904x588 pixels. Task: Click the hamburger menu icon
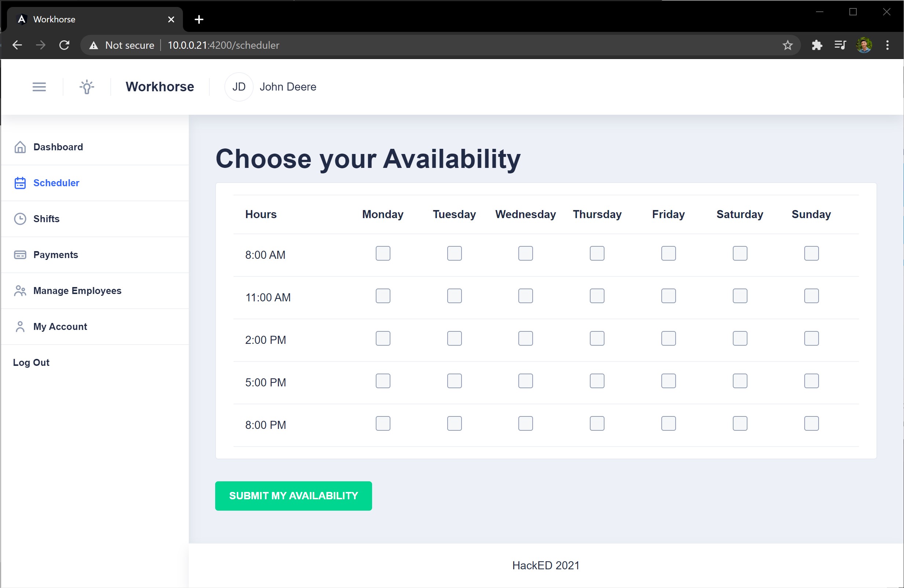click(x=39, y=87)
